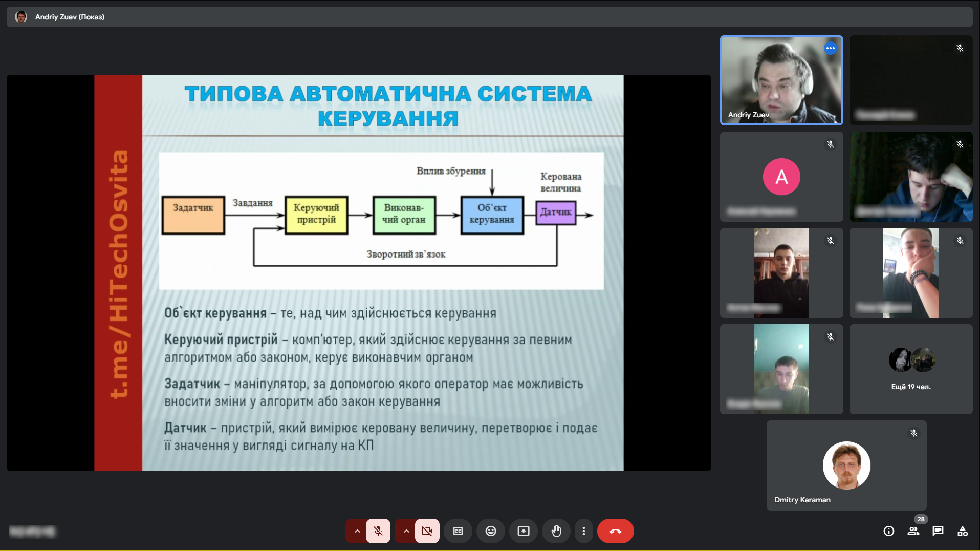Toggle closed captions
This screenshot has height=551, width=980.
coord(458,531)
